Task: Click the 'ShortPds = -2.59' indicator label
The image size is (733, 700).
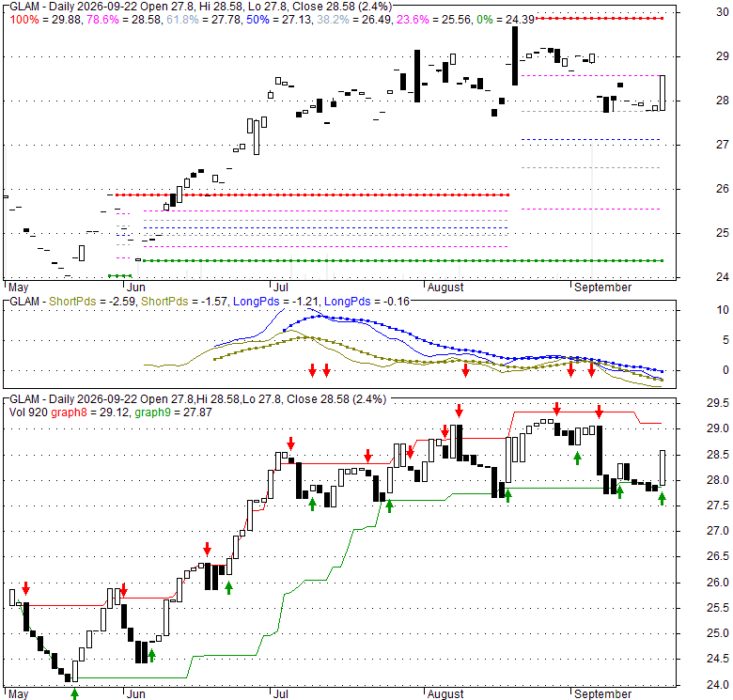Action: tap(92, 302)
